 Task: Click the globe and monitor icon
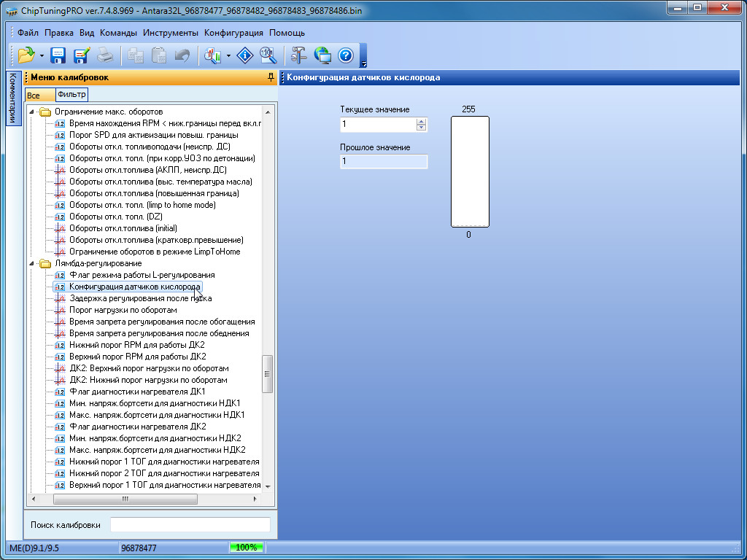coord(322,55)
